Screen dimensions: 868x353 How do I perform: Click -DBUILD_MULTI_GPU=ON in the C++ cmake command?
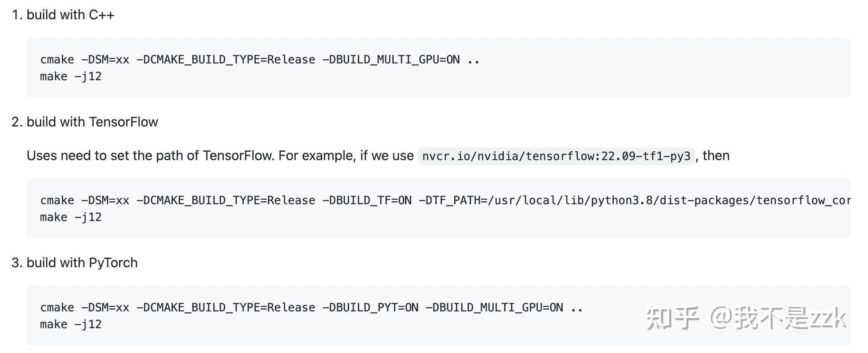click(x=391, y=60)
